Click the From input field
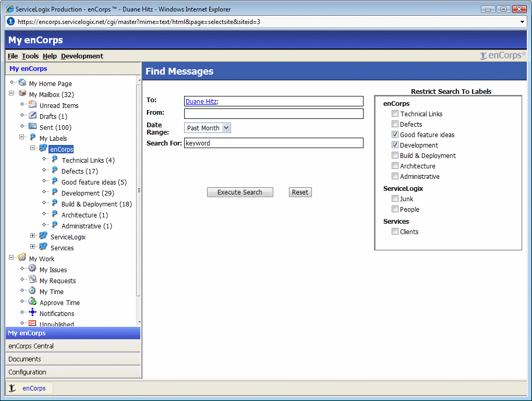 point(273,114)
